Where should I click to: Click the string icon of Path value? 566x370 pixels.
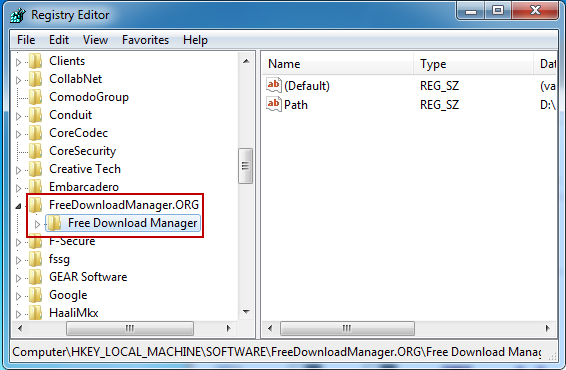click(274, 104)
